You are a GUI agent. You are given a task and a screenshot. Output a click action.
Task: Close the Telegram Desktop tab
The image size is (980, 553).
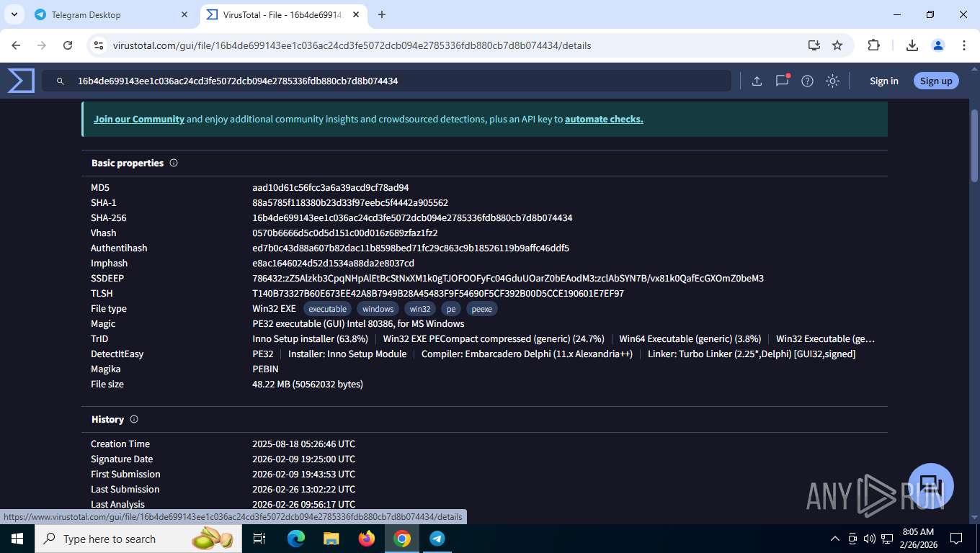tap(184, 14)
